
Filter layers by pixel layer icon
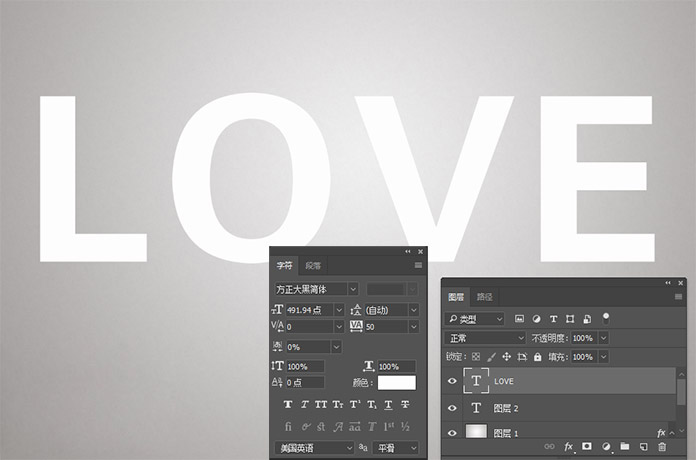519,319
